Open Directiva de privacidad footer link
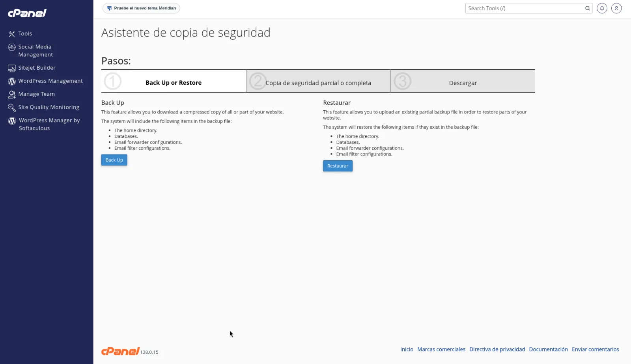The height and width of the screenshot is (364, 631). click(497, 349)
